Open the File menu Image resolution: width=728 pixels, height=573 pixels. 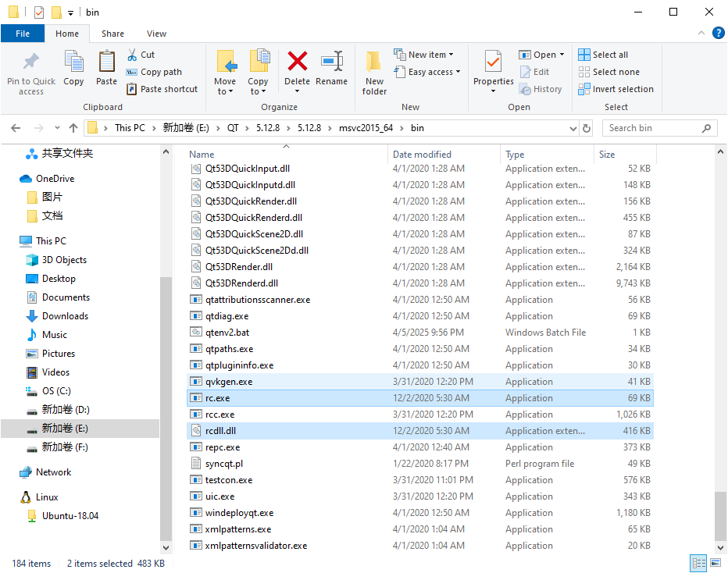[x=23, y=34]
